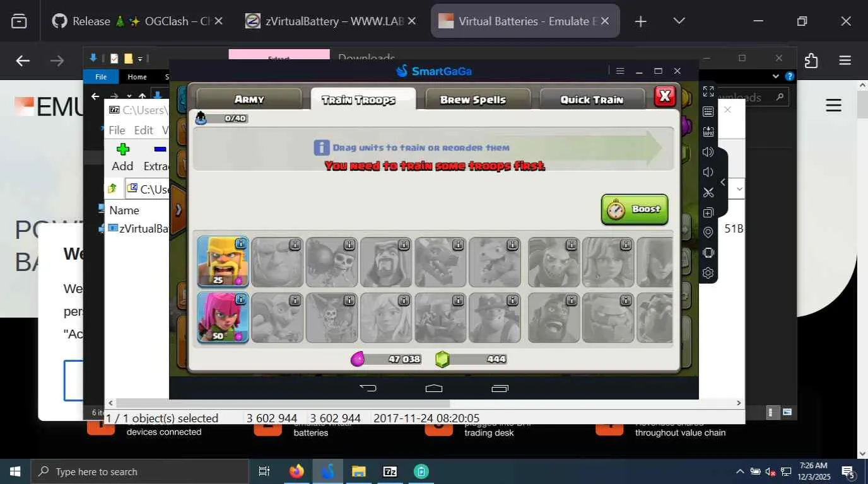Click the Android recent apps button
The height and width of the screenshot is (484, 868).
[500, 388]
